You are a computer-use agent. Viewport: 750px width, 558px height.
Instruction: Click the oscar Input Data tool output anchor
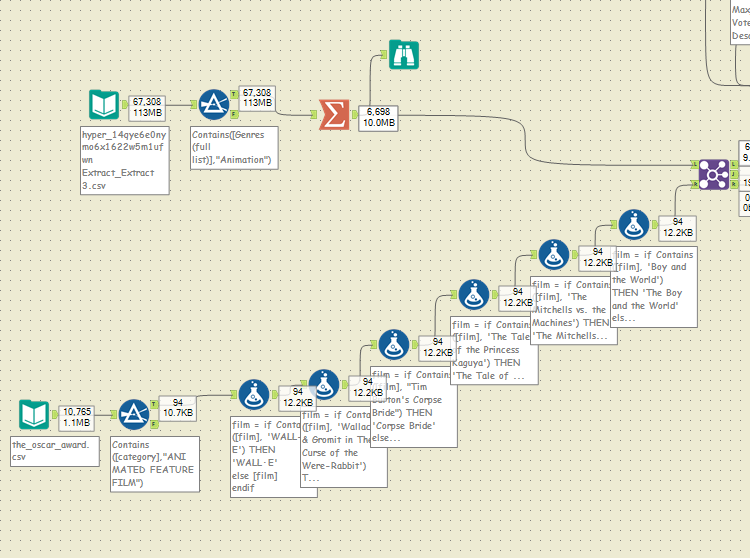coord(55,415)
